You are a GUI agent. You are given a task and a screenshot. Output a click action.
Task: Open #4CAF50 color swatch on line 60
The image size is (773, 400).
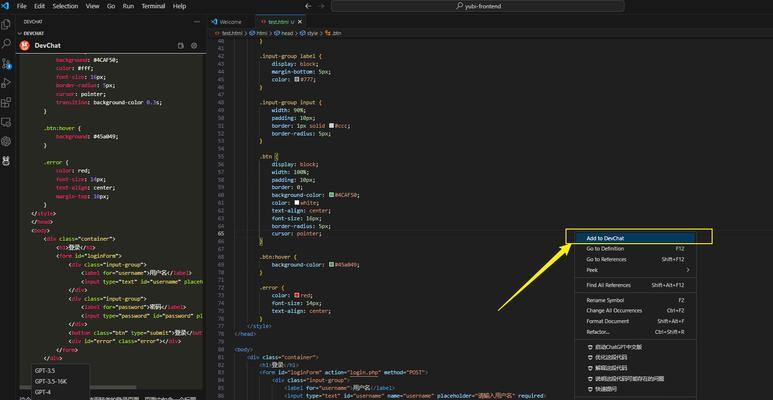(x=331, y=195)
